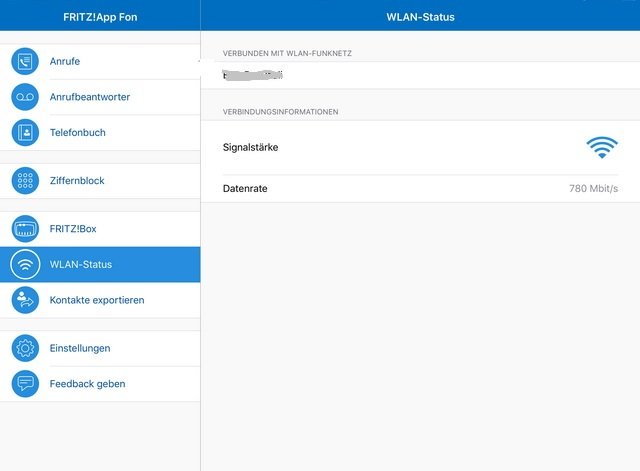Select the Anrufbeantworter menu entry
Viewport: 640px width, 471px height.
click(x=90, y=97)
